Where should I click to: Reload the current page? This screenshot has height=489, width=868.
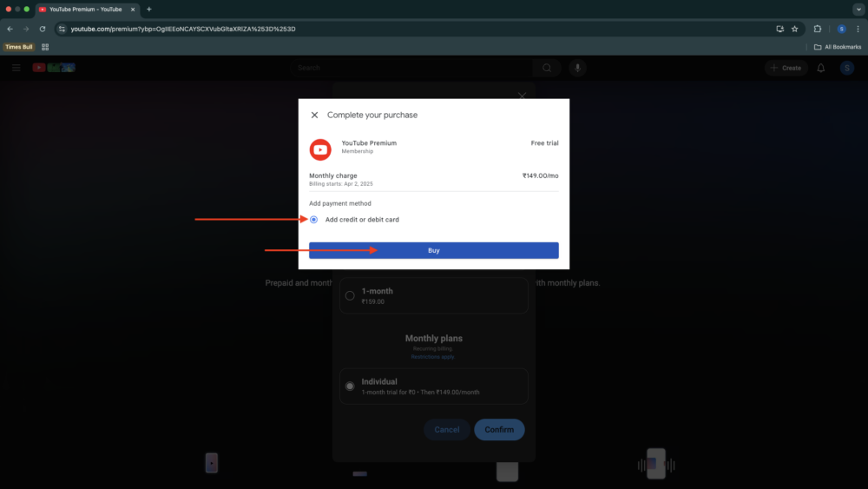[x=42, y=29]
